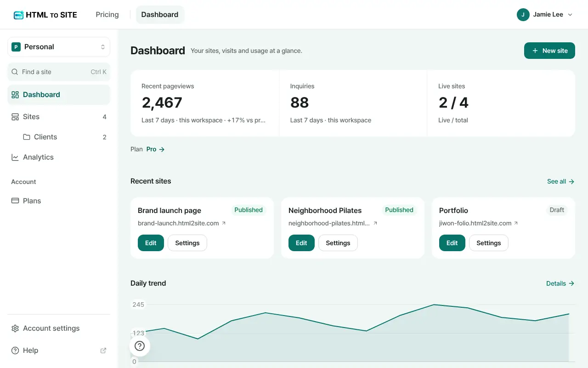
Task: Click the 2 / 4 live sites value
Action: 453,103
